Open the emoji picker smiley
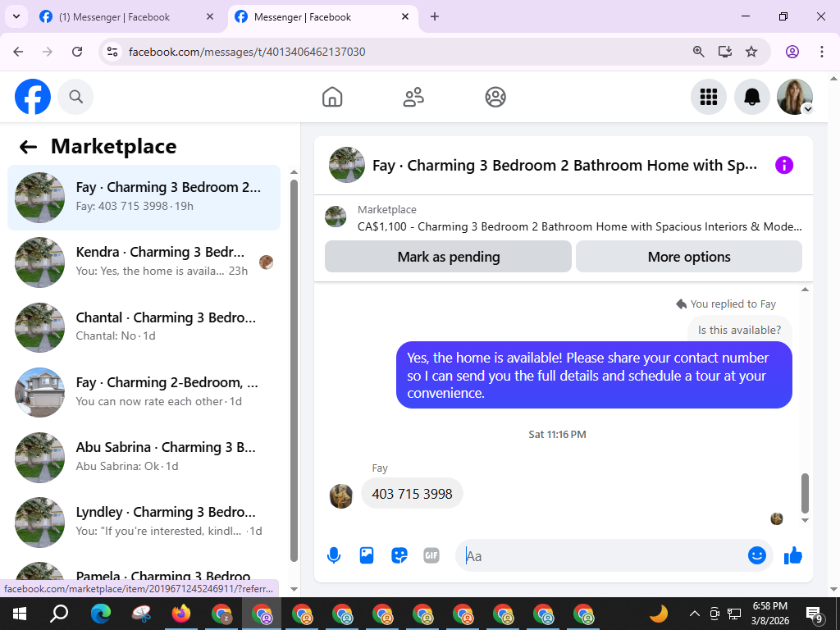This screenshot has width=840, height=630. [756, 555]
